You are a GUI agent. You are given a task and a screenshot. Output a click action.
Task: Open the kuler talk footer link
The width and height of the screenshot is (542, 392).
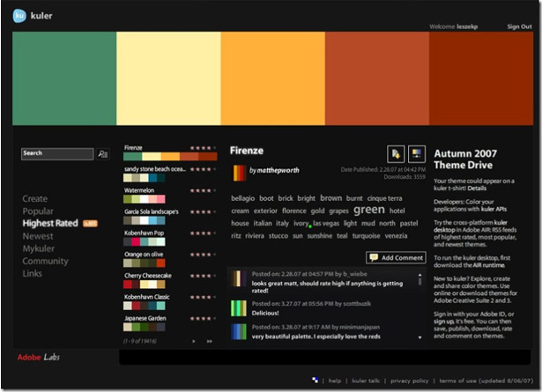(x=365, y=381)
